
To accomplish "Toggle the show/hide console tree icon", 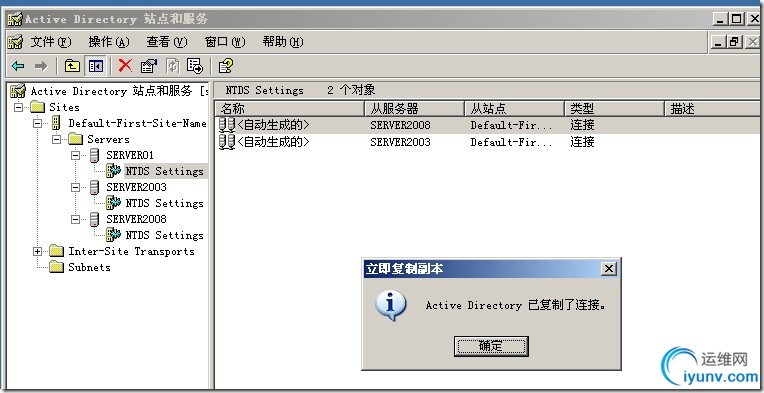I will pyautogui.click(x=96, y=66).
